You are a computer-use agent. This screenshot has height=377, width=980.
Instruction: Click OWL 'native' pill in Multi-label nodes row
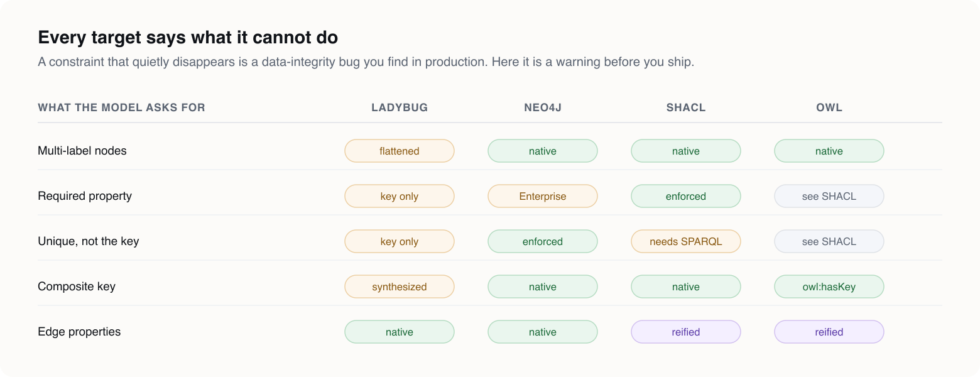coord(829,151)
